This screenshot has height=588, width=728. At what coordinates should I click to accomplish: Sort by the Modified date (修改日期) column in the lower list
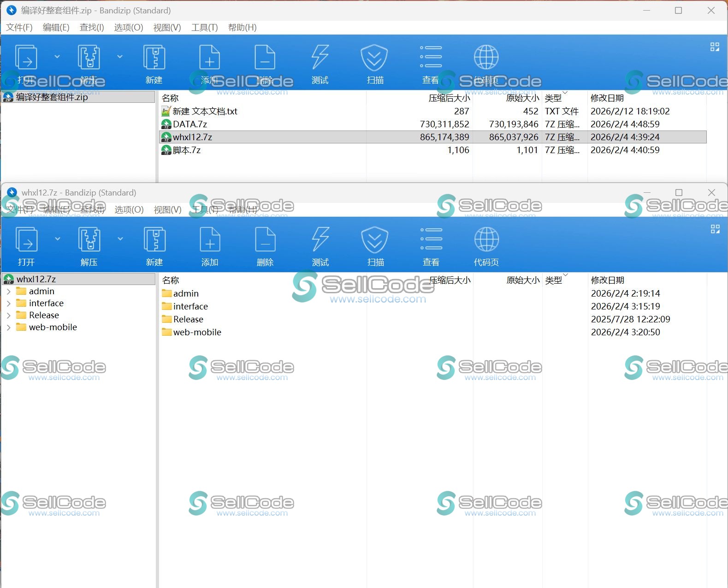tap(608, 280)
